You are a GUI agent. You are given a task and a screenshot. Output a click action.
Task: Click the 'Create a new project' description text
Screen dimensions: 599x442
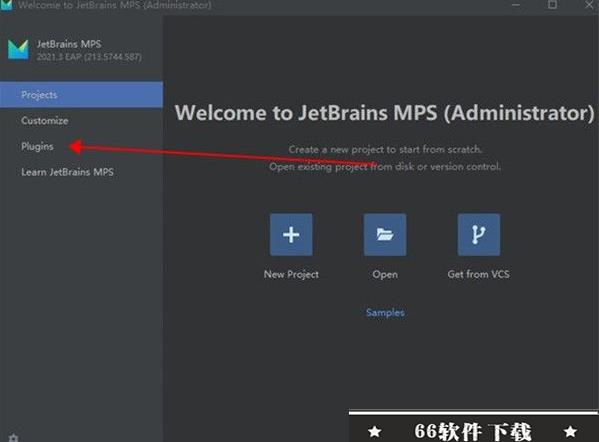tap(385, 149)
